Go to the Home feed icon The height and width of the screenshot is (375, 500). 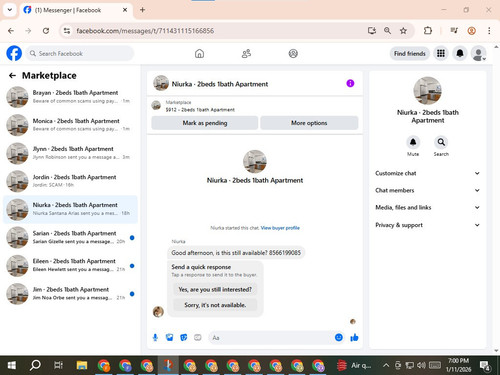199,53
